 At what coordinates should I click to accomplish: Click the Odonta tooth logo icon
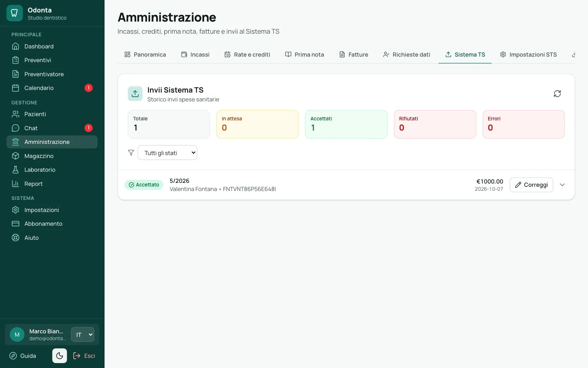pyautogui.click(x=14, y=13)
